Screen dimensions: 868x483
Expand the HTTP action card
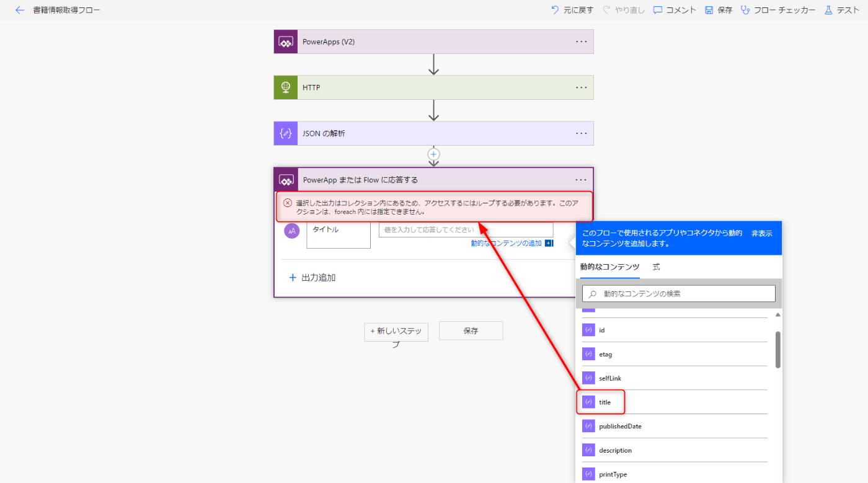tap(433, 87)
